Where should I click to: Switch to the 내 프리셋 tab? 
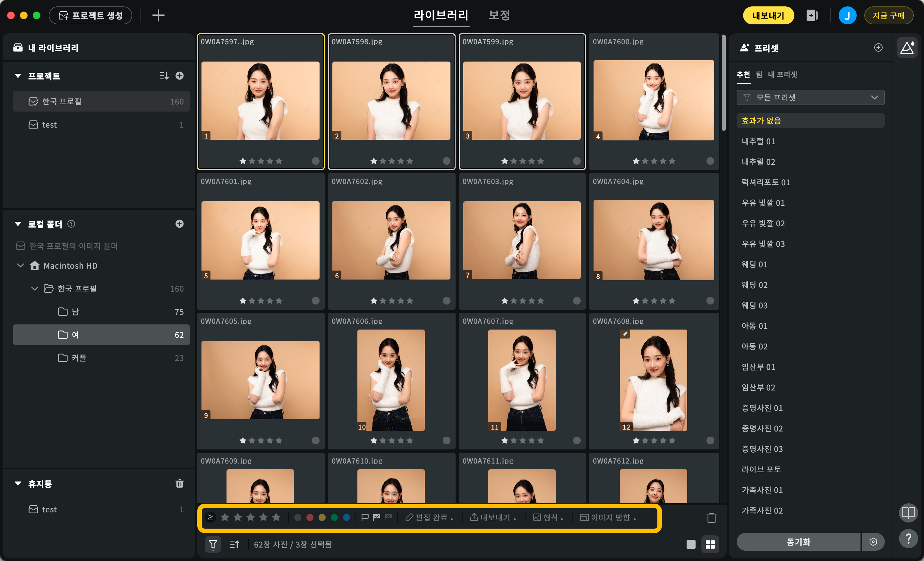782,74
